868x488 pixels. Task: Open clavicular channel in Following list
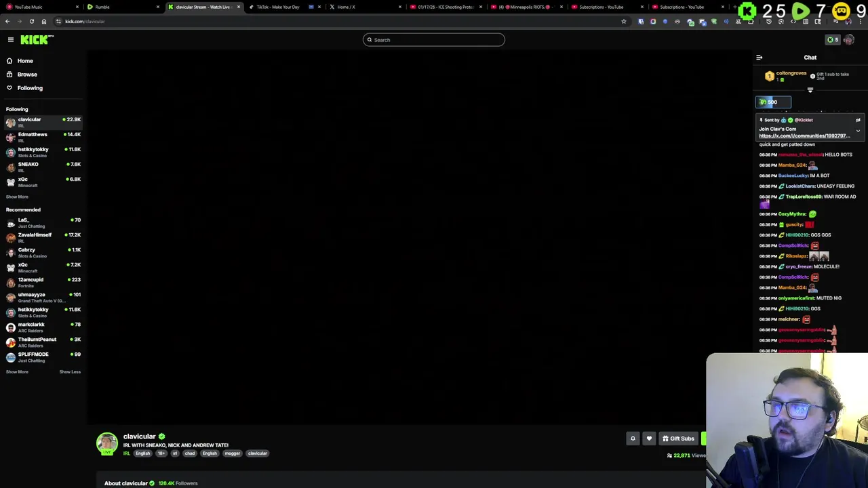pyautogui.click(x=43, y=122)
